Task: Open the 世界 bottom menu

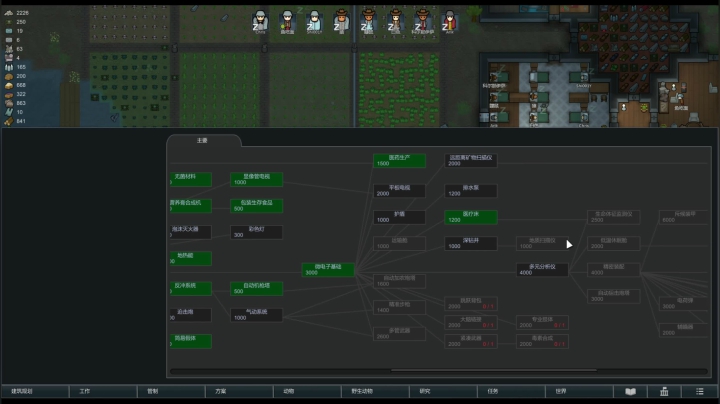Action: pyautogui.click(x=579, y=391)
